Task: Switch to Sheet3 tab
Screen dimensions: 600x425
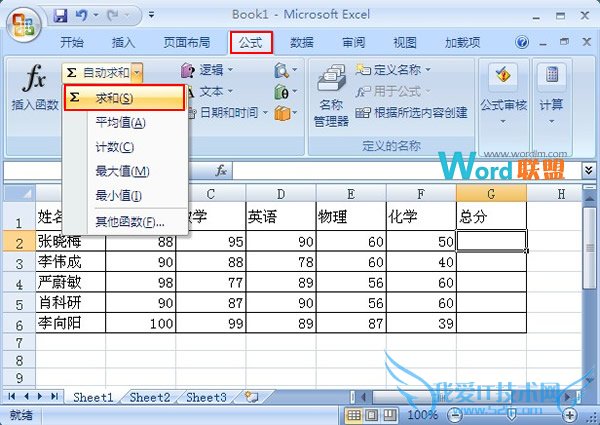Action: point(206,397)
